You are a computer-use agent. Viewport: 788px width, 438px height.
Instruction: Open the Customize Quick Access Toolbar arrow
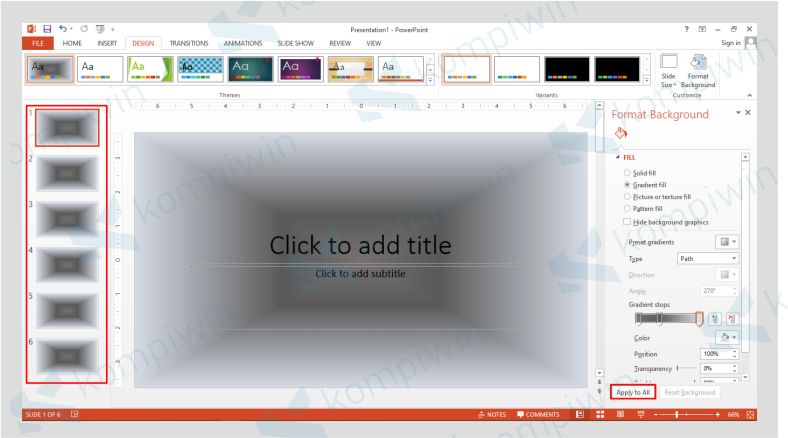tap(113, 30)
